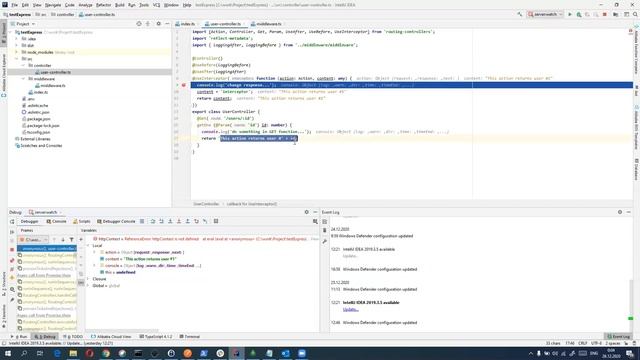The width and height of the screenshot is (640, 360).
Task: Toggle Mute Breakpoints in debug sidebar
Action: point(12,269)
